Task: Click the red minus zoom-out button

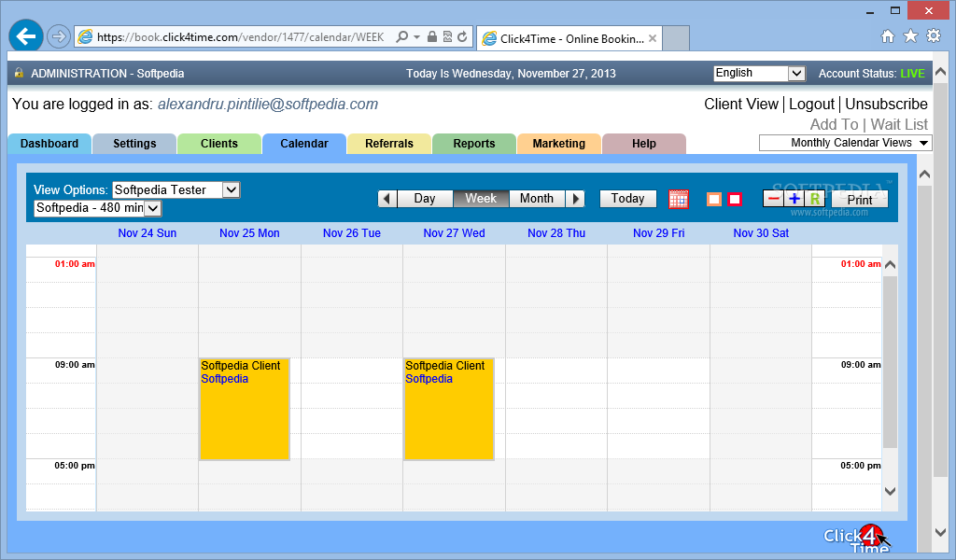Action: 774,199
